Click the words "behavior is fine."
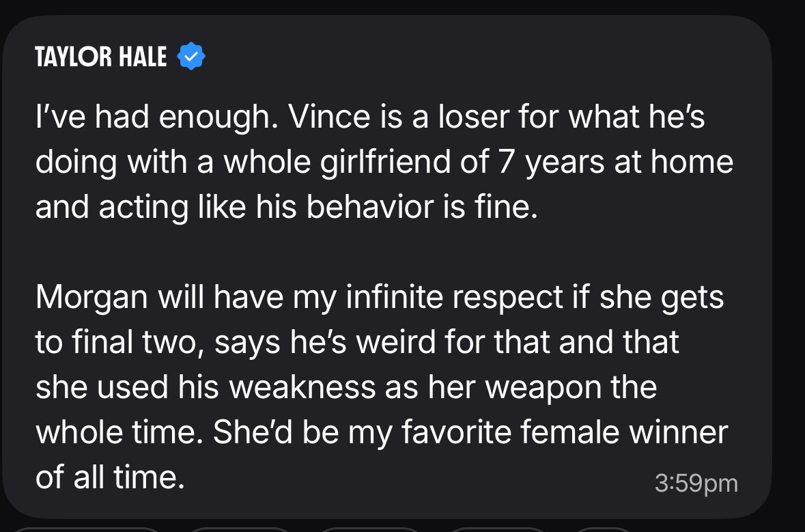Image resolution: width=805 pixels, height=532 pixels. [x=422, y=208]
